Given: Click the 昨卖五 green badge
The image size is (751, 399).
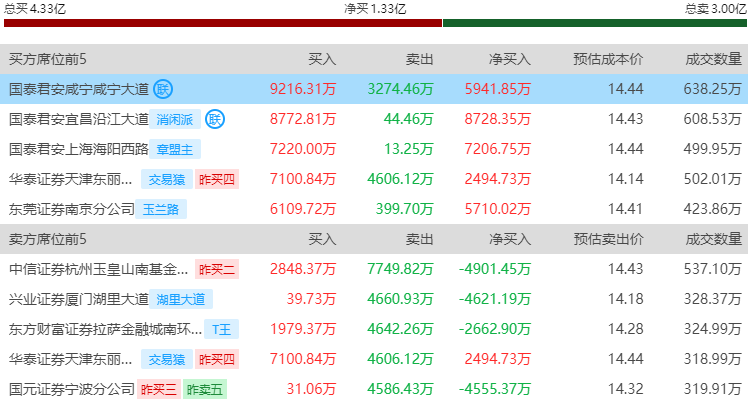Looking at the screenshot, I should point(205,389).
